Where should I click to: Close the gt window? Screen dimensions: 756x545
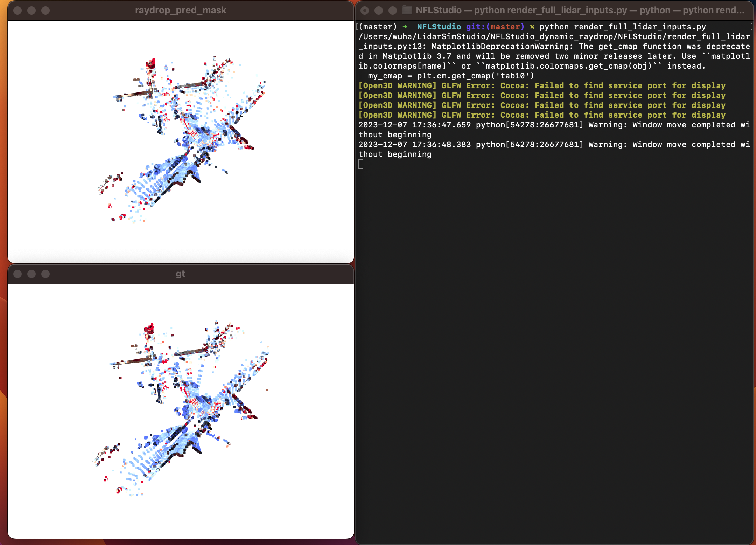pos(17,274)
